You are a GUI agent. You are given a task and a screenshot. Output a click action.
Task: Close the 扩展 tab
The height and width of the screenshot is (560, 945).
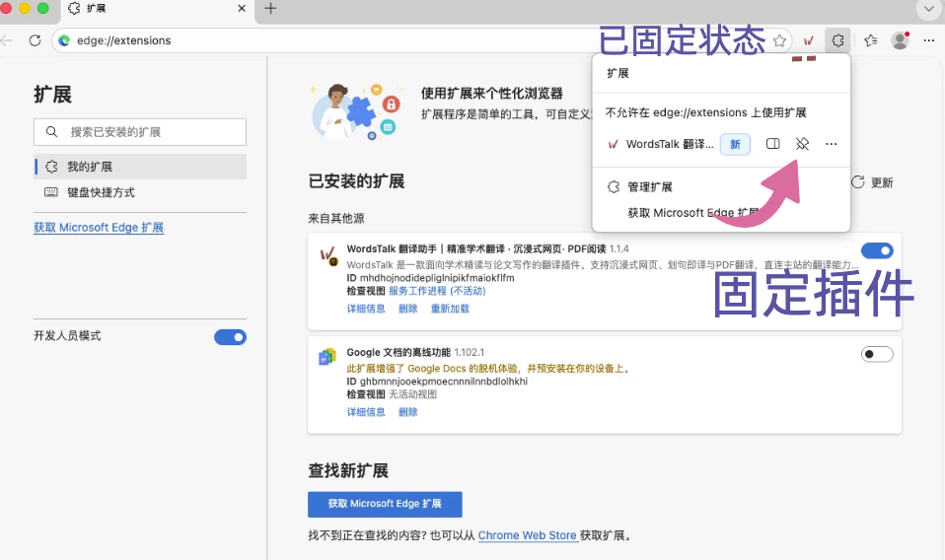[x=242, y=9]
